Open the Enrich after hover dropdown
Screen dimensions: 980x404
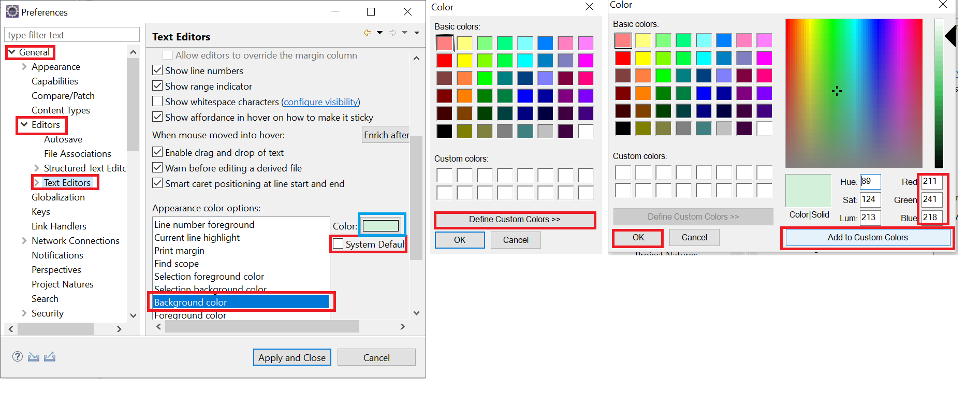click(386, 135)
